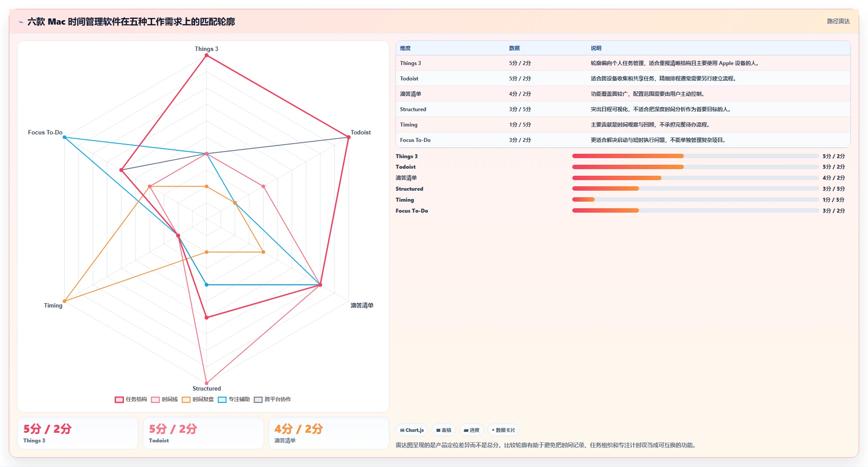
Task: Click the Structured description beginning 突出日程可视化
Action: pyautogui.click(x=661, y=109)
